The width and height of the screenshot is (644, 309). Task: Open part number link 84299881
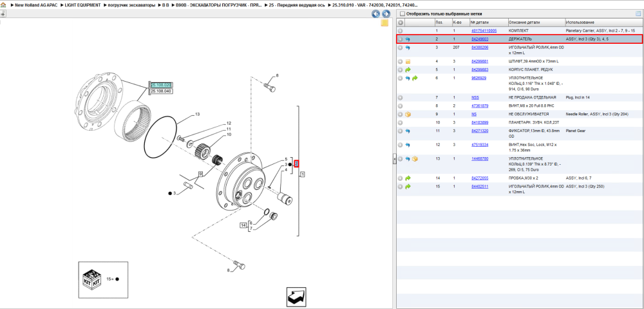point(479,62)
